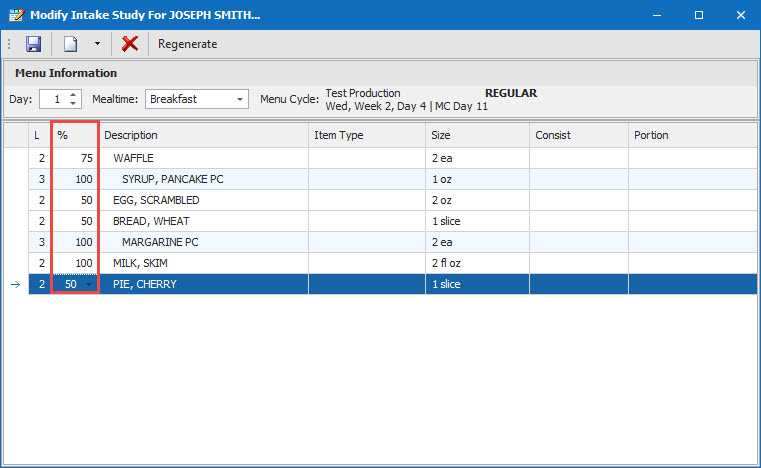
Task: Click the 50 percent cell for EGG, SCRAMBLED
Action: tap(75, 200)
